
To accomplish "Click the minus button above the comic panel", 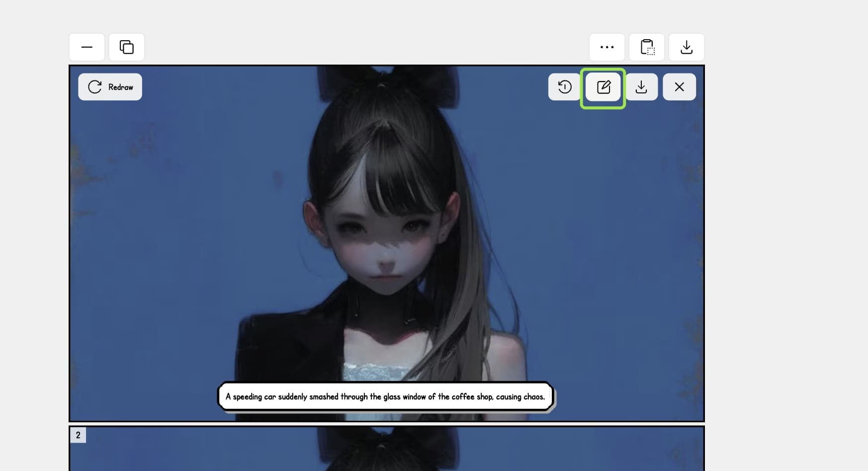I will coord(87,47).
